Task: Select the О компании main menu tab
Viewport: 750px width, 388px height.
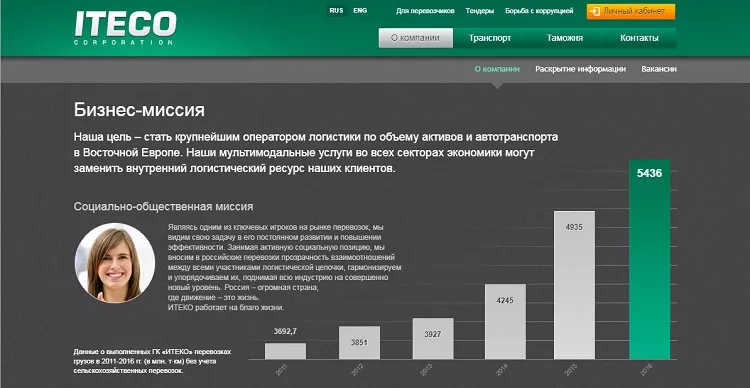Action: (416, 38)
